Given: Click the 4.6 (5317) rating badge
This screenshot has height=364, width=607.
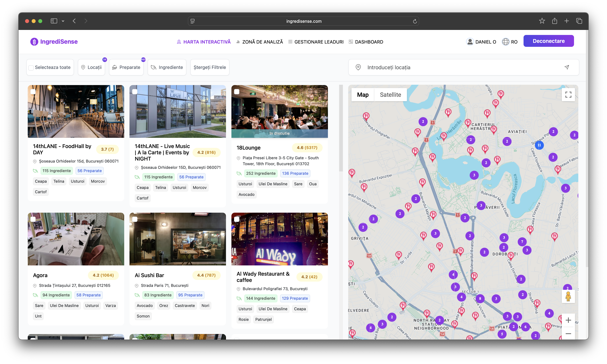Looking at the screenshot, I should [x=307, y=148].
